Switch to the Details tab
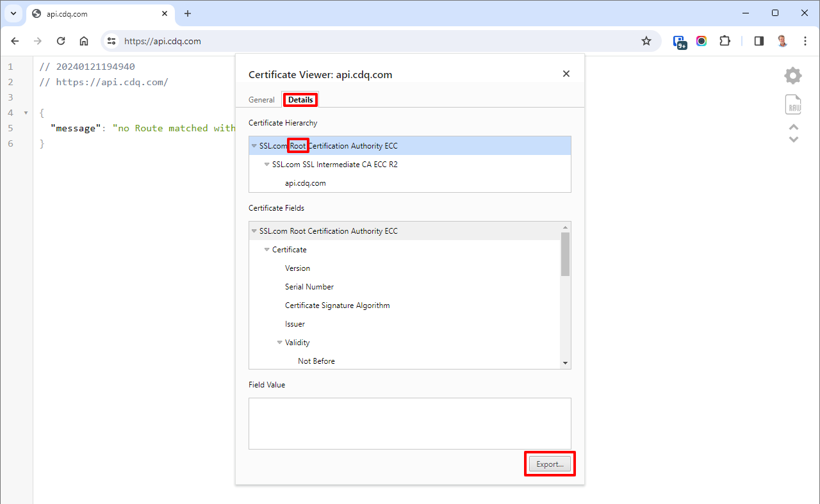Screen dimensions: 820x504 coord(300,100)
